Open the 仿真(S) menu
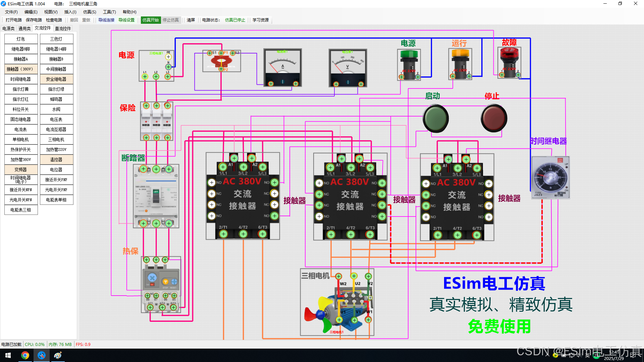The height and width of the screenshot is (362, 644). (x=90, y=12)
